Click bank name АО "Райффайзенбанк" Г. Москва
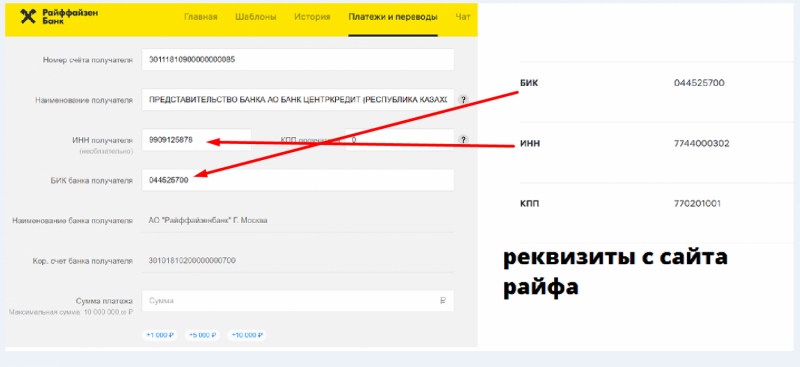The width and height of the screenshot is (800, 367). (x=208, y=221)
